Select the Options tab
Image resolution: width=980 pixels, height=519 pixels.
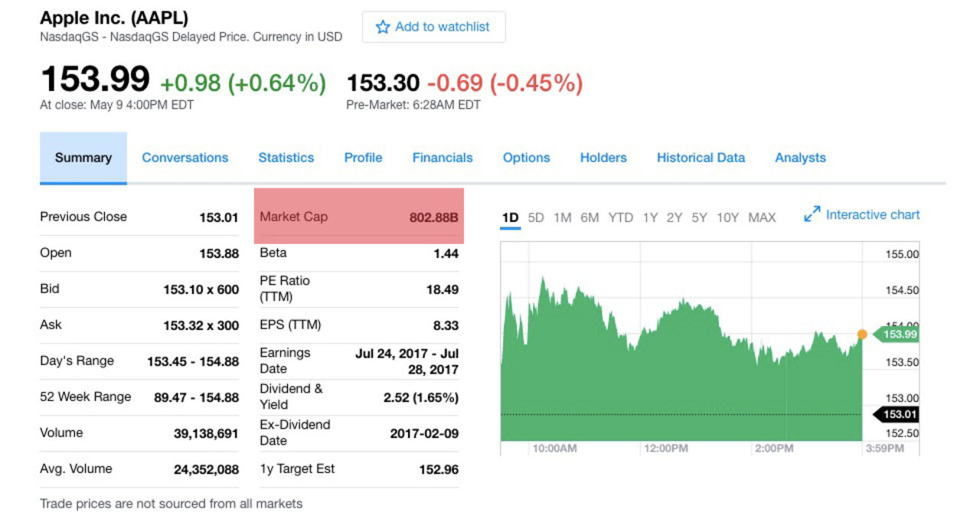point(526,158)
